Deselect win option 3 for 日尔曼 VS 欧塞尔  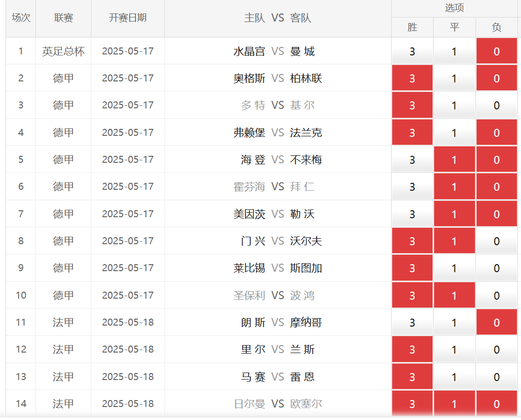[x=412, y=404]
